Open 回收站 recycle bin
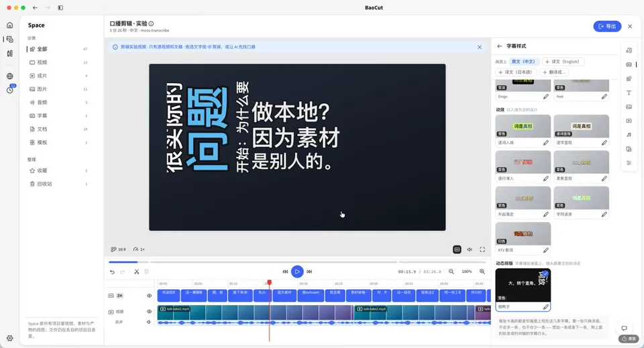Viewport: 644px width, 348px height. tap(58, 184)
